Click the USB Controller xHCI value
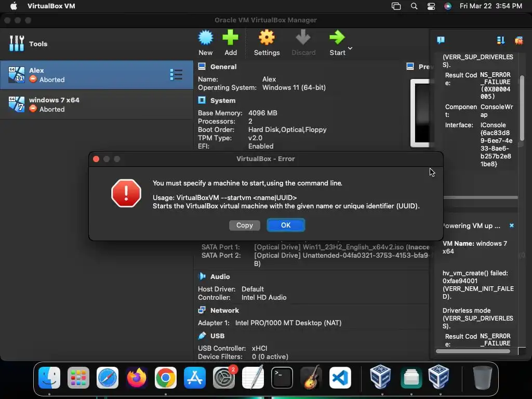The width and height of the screenshot is (532, 399). point(259,349)
